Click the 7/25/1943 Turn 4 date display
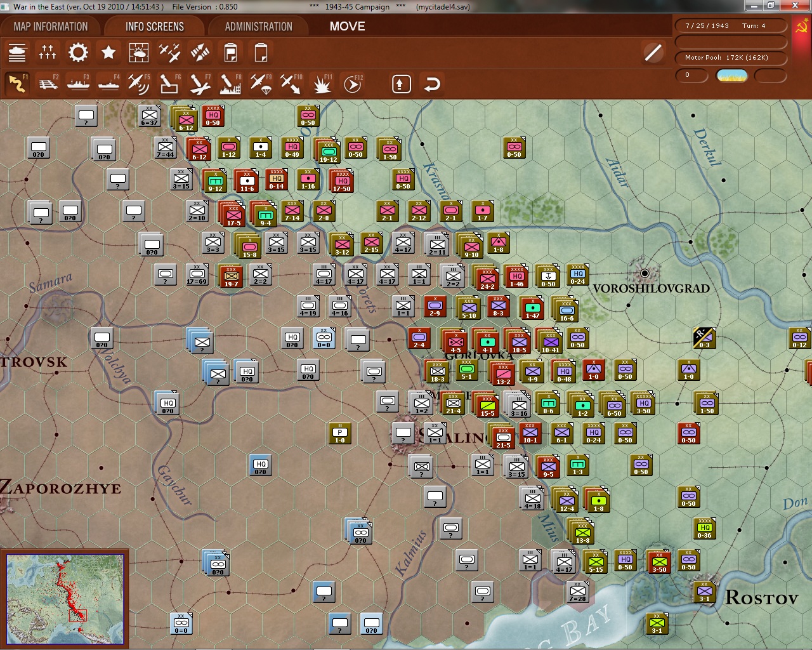The height and width of the screenshot is (650, 812). (x=731, y=26)
